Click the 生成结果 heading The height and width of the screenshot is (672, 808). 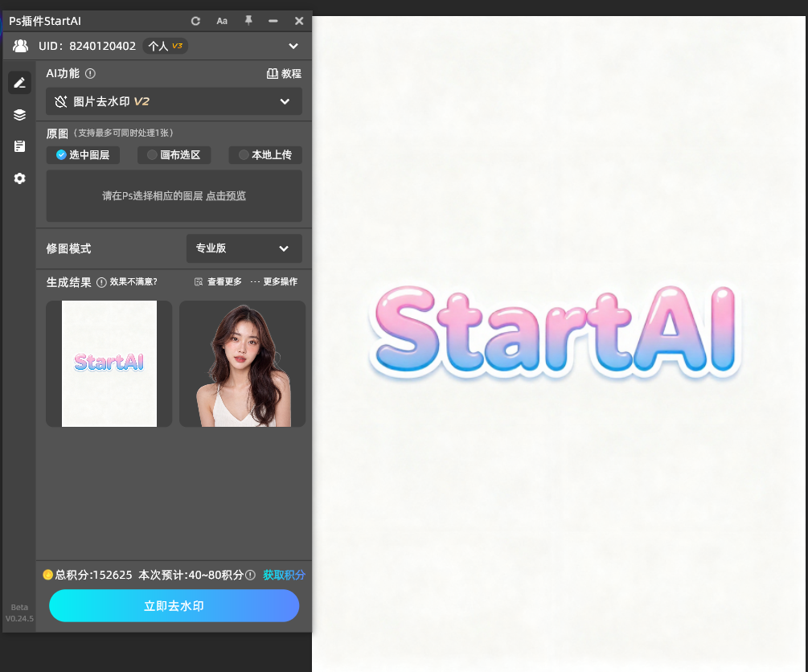[x=68, y=282]
